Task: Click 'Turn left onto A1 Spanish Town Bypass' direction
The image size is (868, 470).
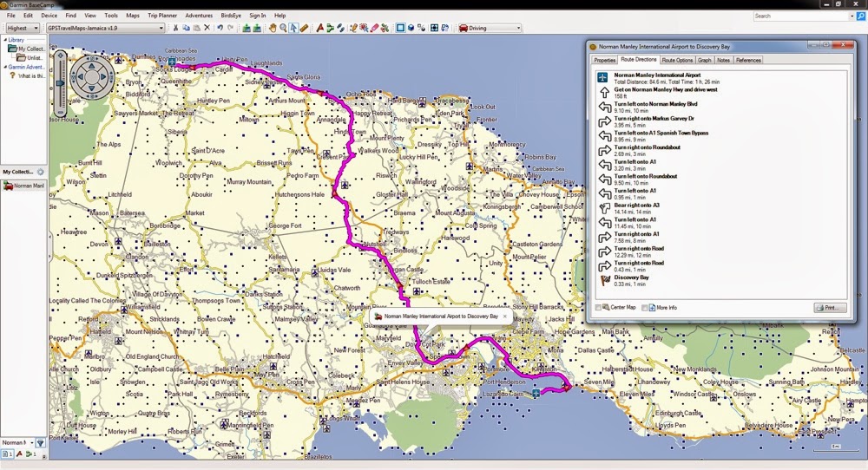Action: pos(661,134)
